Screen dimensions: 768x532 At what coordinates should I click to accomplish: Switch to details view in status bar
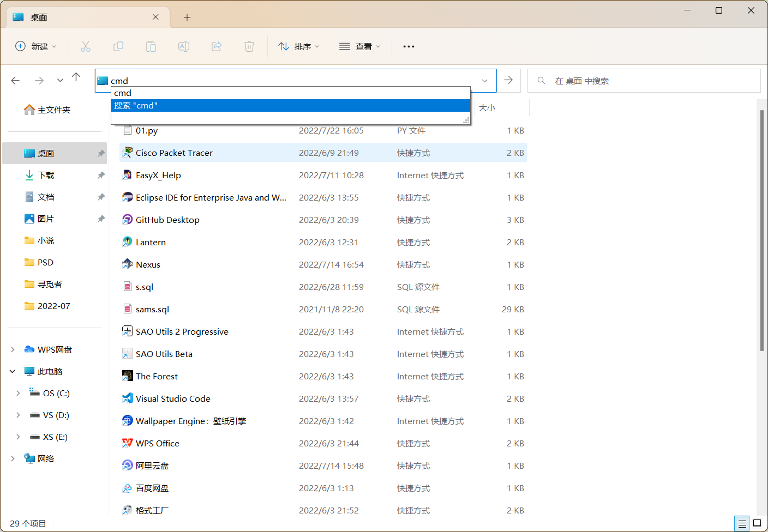coord(742,524)
